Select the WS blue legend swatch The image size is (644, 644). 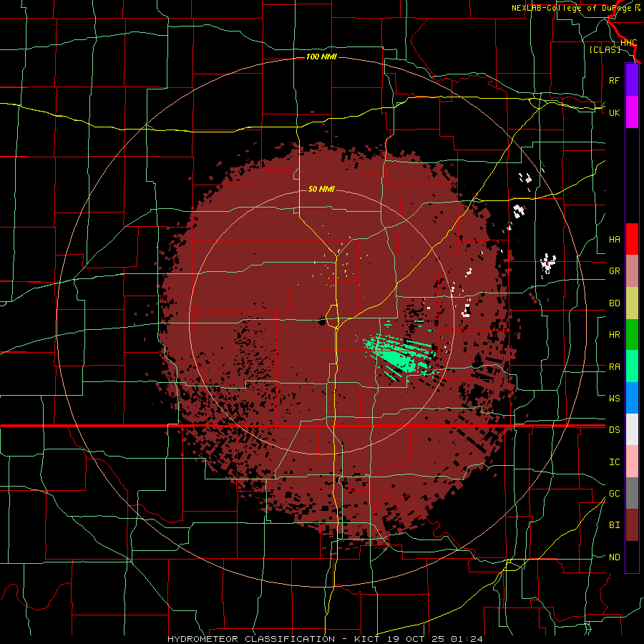632,398
